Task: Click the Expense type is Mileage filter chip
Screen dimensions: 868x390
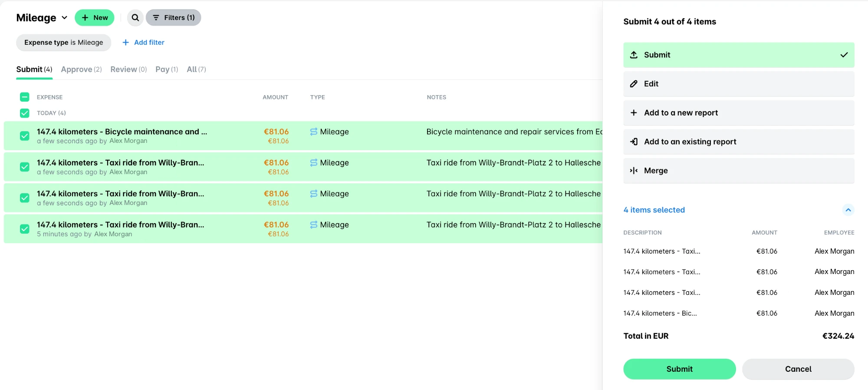Action: [64, 43]
